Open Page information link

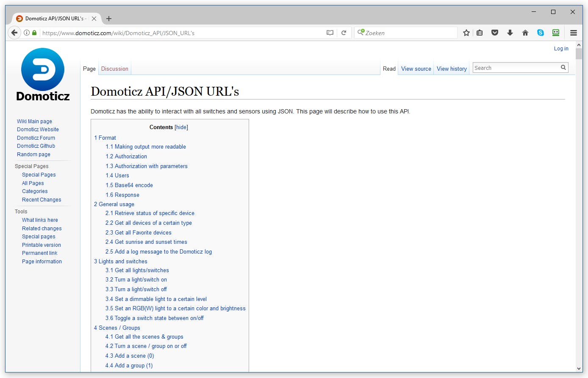[x=42, y=262]
